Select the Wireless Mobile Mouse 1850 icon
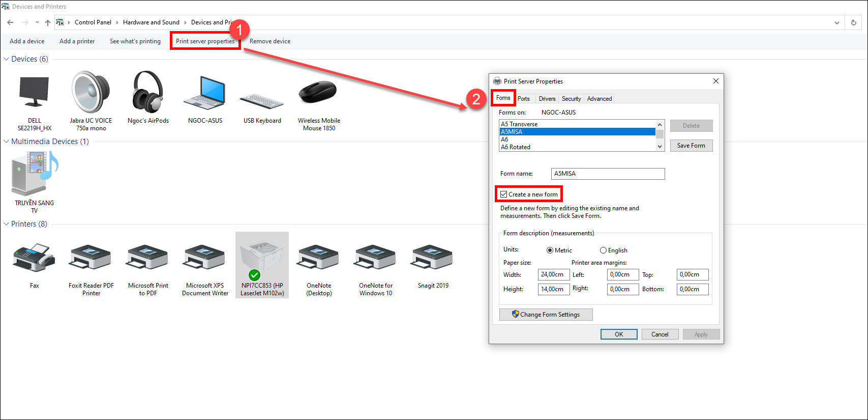 click(x=319, y=92)
